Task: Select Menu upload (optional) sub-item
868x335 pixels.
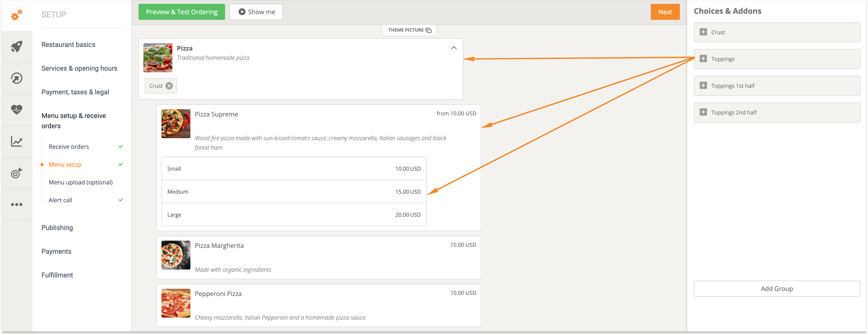Action: point(81,182)
